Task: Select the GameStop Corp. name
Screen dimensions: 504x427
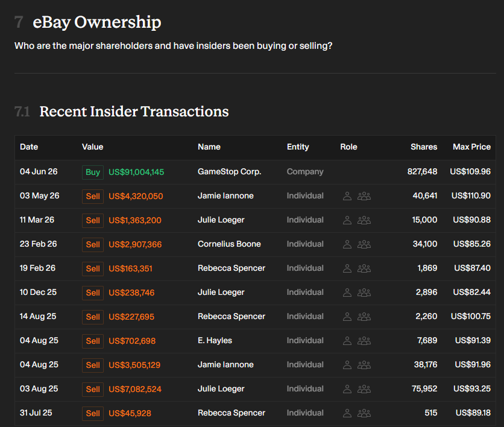Action: point(230,172)
